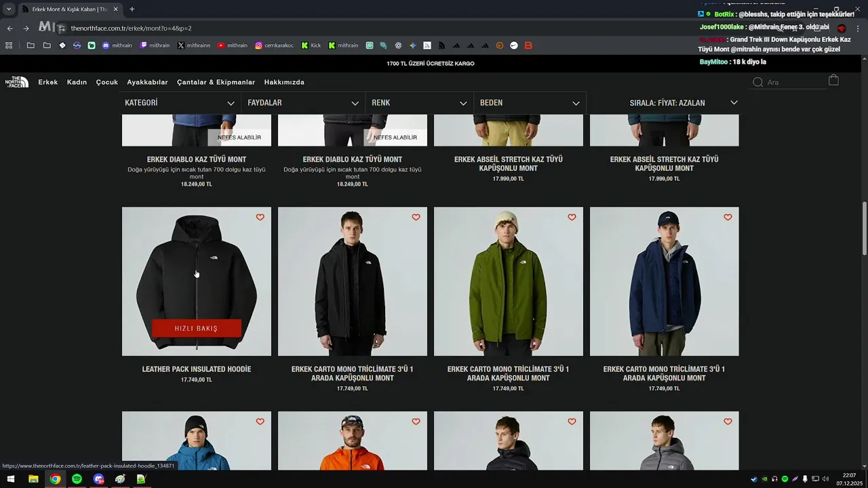Open the YouTube mithrain bookmark

pyautogui.click(x=233, y=45)
